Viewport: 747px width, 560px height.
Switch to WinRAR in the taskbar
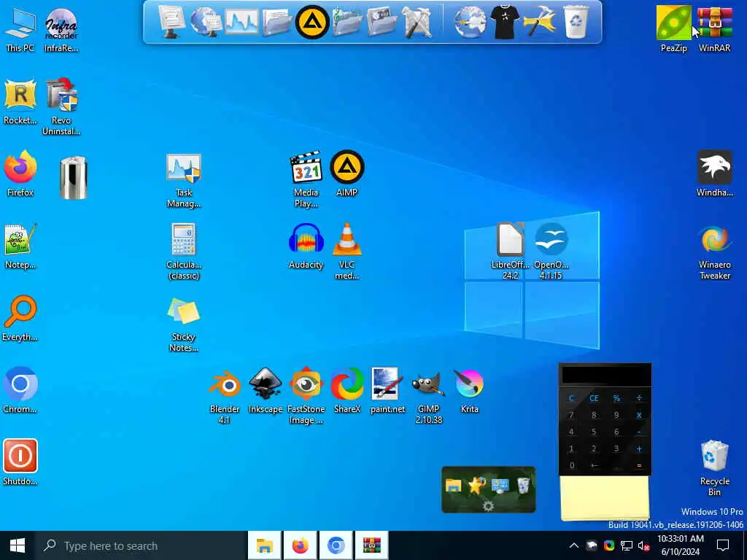point(372,545)
